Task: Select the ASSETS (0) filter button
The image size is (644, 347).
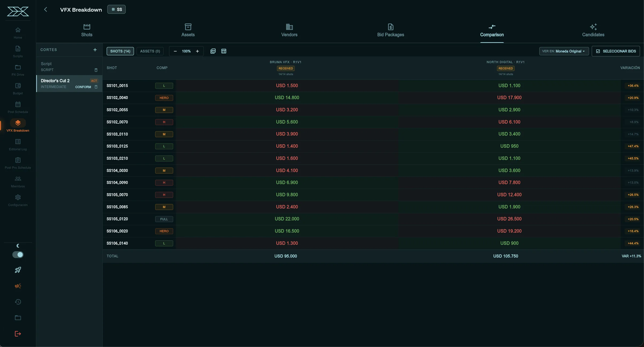Action: [x=150, y=51]
